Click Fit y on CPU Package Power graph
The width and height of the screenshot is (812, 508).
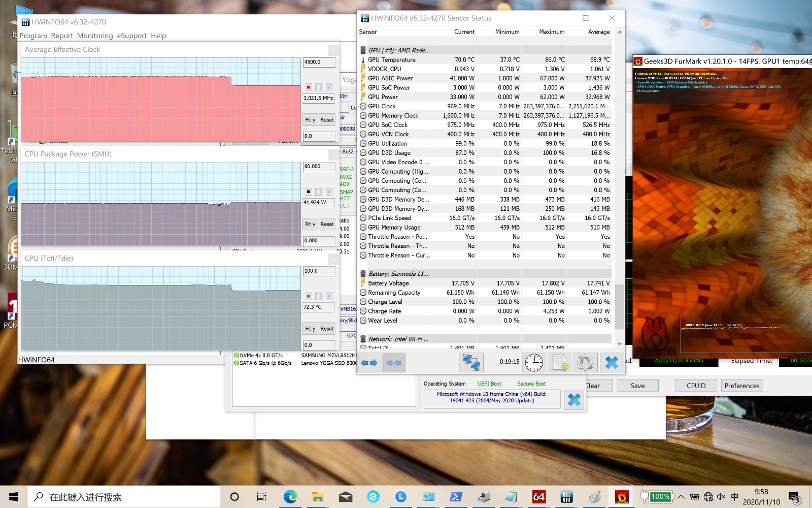coord(310,224)
